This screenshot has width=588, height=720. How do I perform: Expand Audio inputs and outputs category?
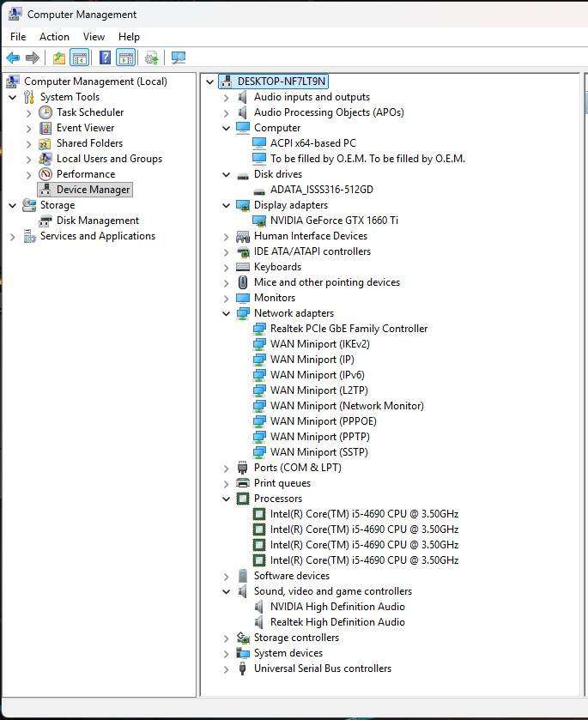pos(226,97)
